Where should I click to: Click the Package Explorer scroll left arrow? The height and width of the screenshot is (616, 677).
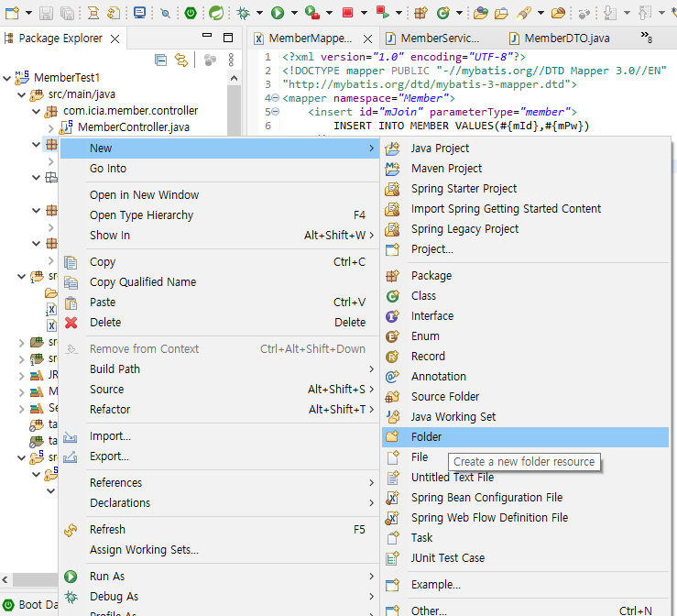click(5, 579)
